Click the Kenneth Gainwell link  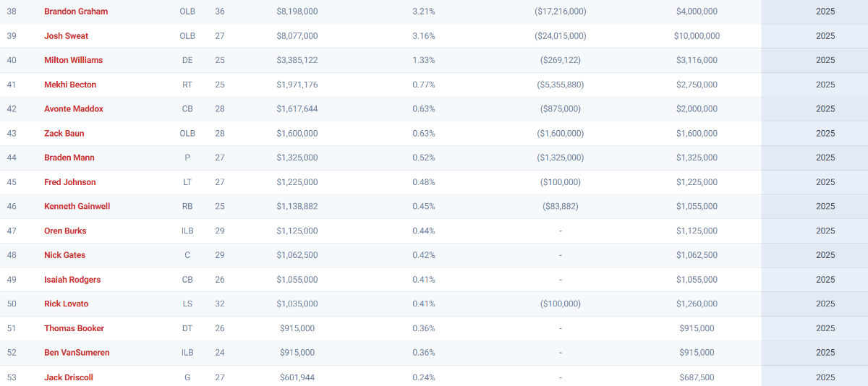pyautogui.click(x=77, y=207)
